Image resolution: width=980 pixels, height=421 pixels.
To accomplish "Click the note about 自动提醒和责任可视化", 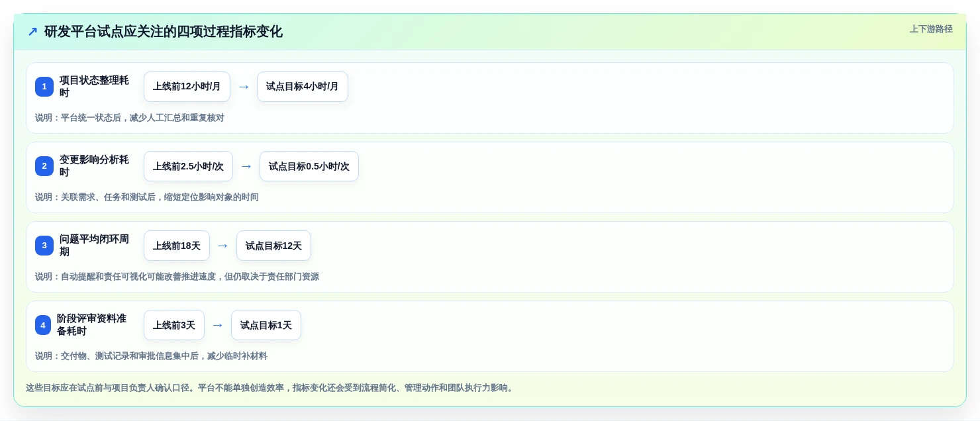I will (177, 277).
